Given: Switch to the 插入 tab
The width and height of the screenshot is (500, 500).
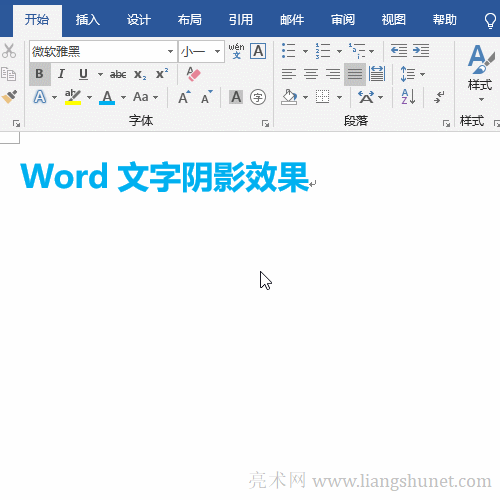Looking at the screenshot, I should pos(88,20).
